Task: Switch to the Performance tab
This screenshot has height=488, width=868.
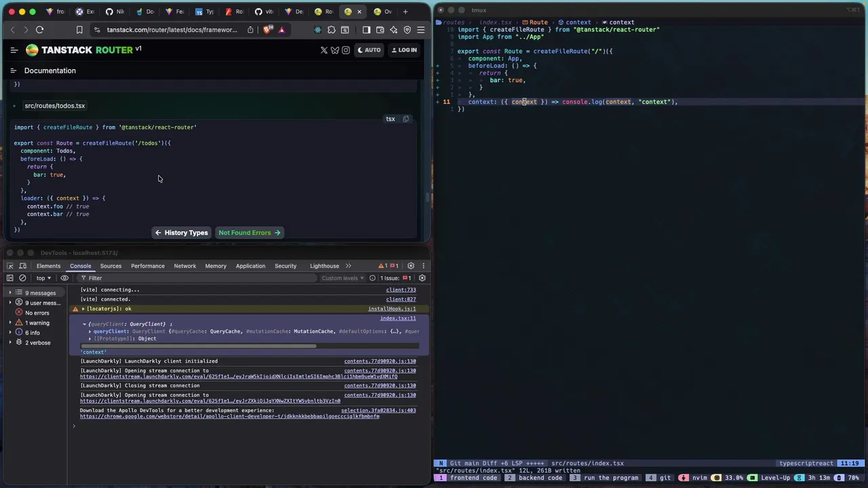Action: [148, 266]
